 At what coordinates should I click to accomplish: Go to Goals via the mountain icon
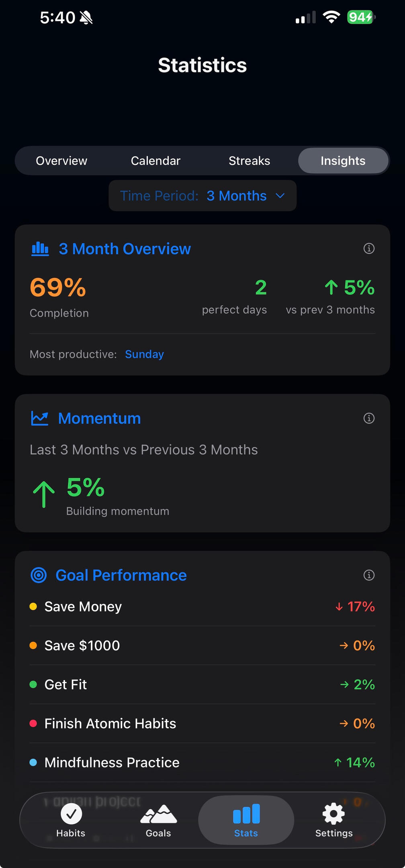pyautogui.click(x=158, y=814)
